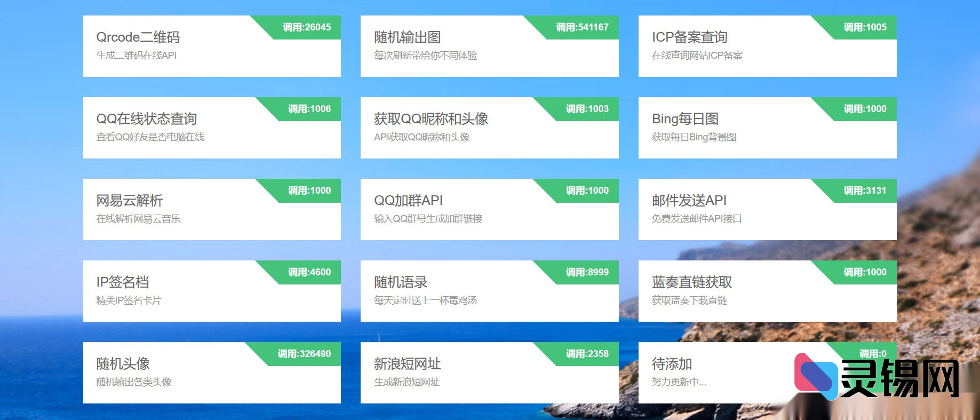Open the ICP备案查询 card

pos(768,46)
